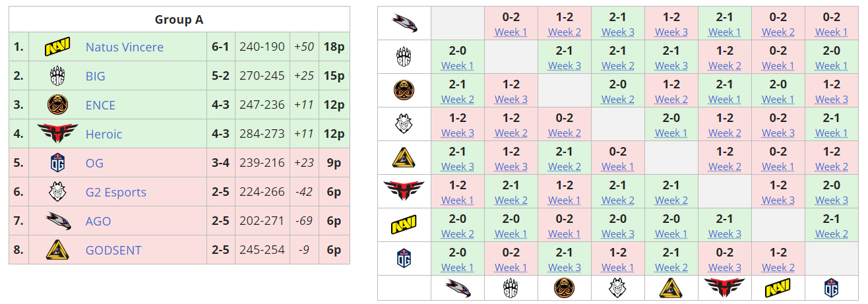Screen dimensions: 868x304
Task: Click the Natus Vincere logo in the standings table
Action: tap(57, 47)
